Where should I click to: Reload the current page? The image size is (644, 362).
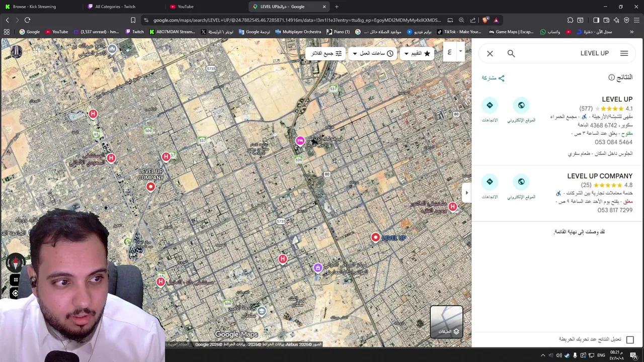[27, 20]
